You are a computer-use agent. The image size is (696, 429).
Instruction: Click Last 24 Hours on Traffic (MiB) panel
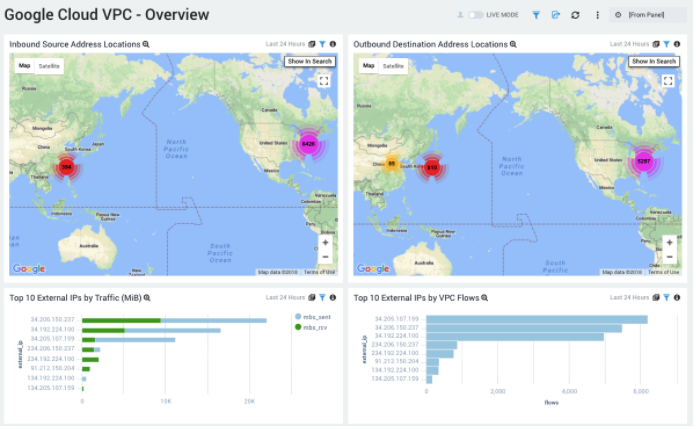pos(285,298)
